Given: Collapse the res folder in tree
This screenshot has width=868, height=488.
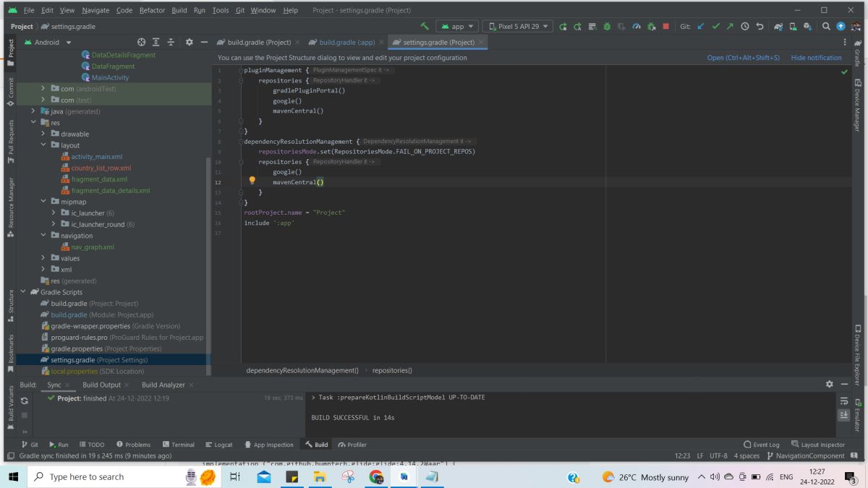Looking at the screenshot, I should click(33, 123).
